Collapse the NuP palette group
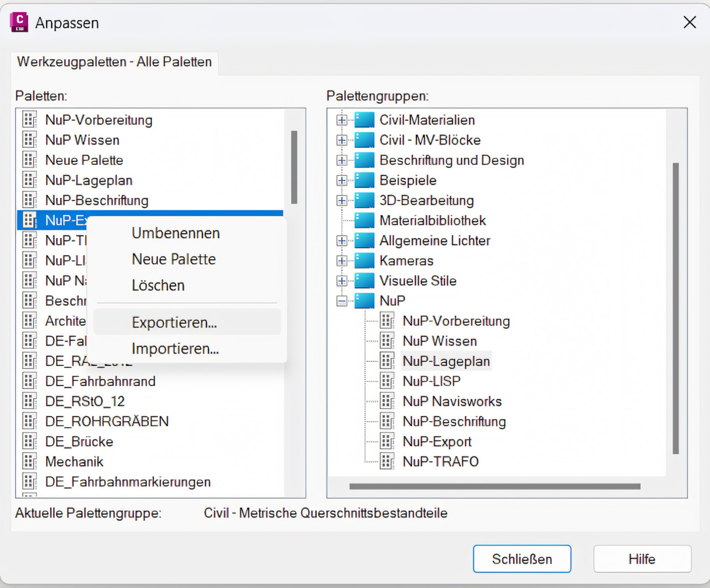 [341, 301]
